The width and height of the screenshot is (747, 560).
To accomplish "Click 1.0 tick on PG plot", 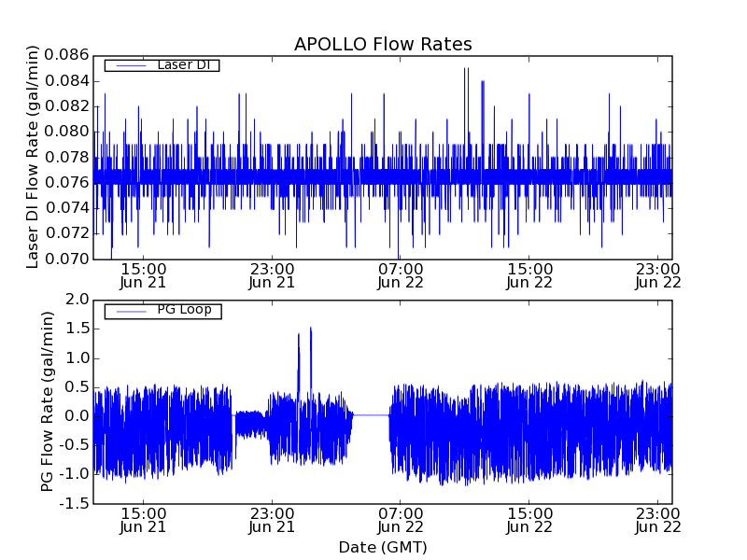I will pos(78,358).
